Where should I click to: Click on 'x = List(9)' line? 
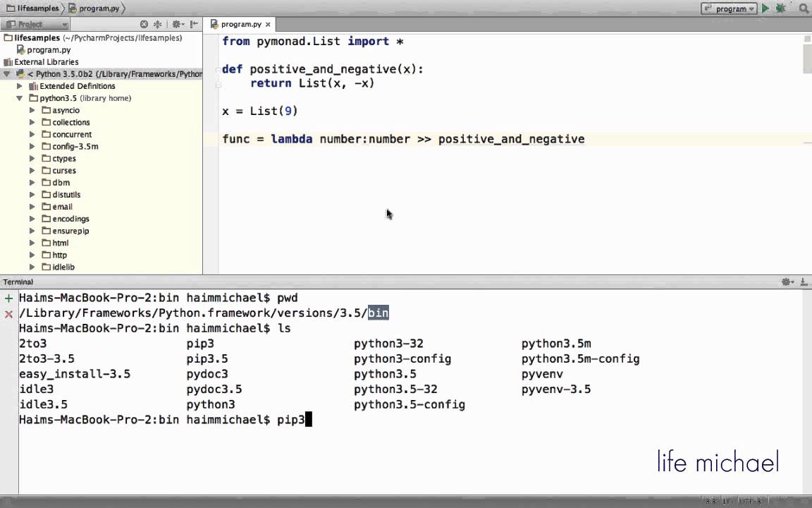click(x=260, y=111)
